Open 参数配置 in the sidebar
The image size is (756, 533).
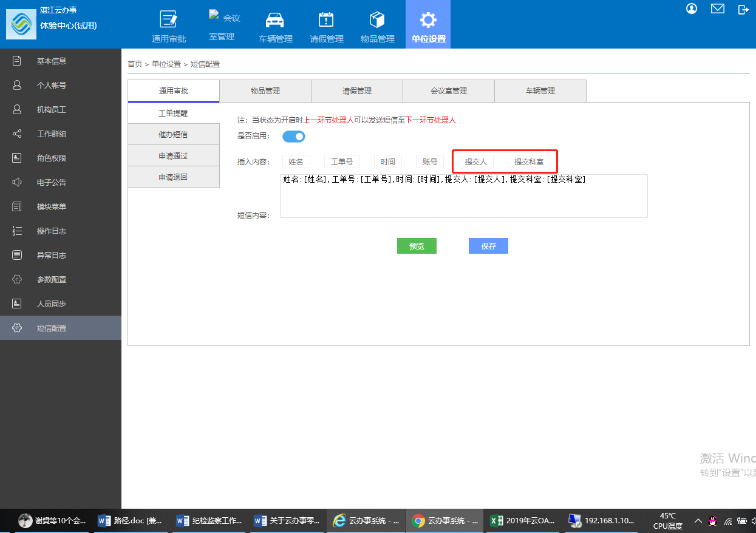point(61,279)
